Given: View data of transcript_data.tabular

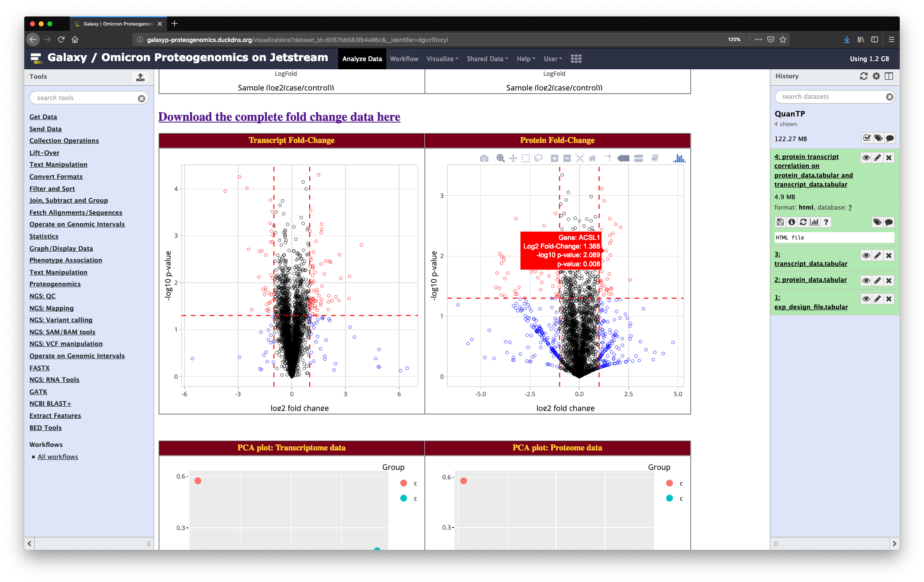Looking at the screenshot, I should (866, 255).
